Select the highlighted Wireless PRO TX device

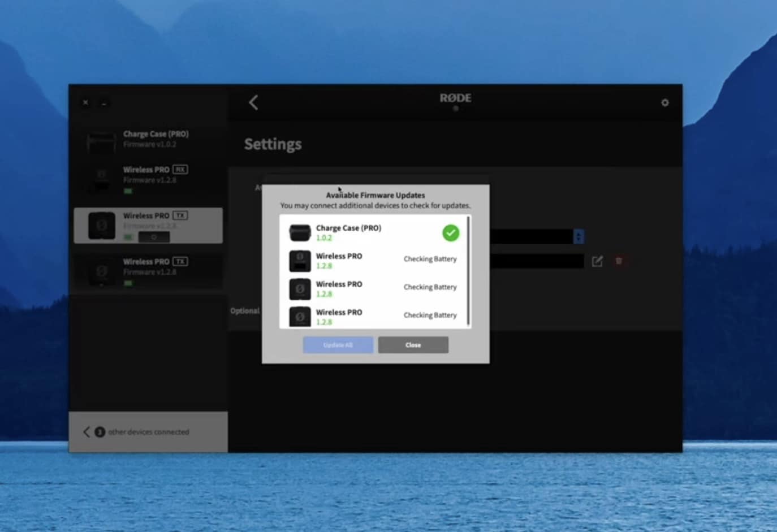coord(148,226)
